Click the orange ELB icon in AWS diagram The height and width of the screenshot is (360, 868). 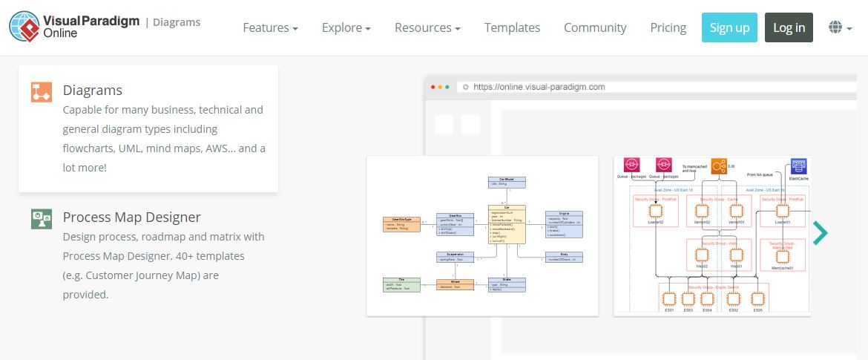click(x=719, y=166)
